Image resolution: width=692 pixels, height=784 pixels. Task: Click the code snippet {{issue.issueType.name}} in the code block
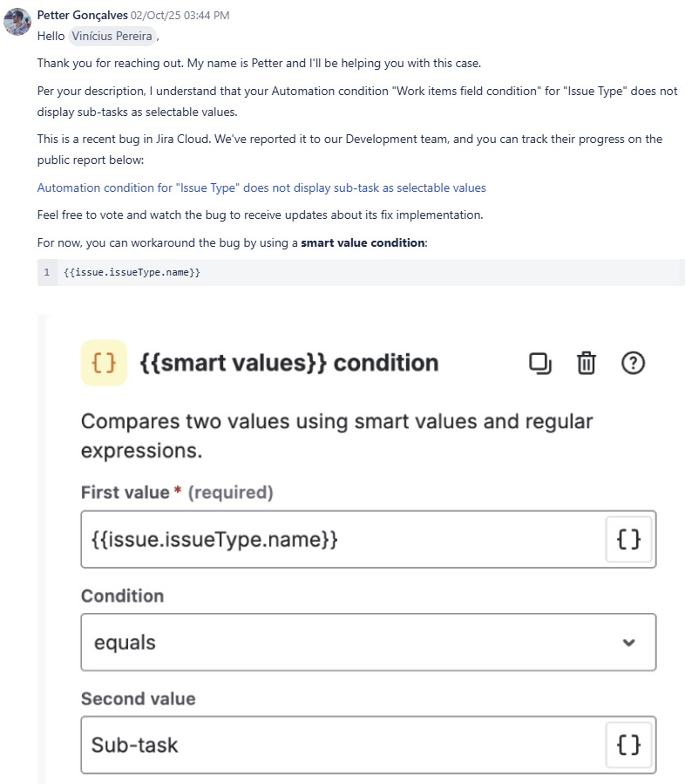[x=132, y=273]
